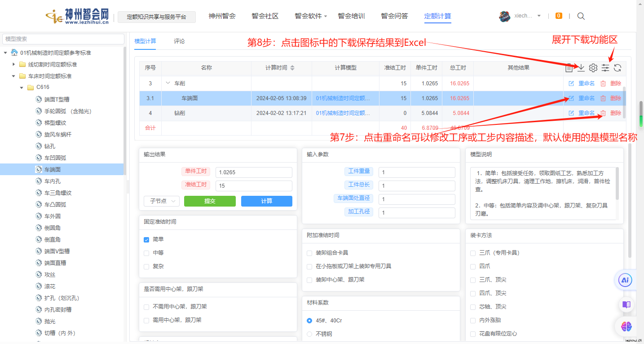Click the search magnifier icon in top bar
Screen dimensions: 644x344
[581, 16]
